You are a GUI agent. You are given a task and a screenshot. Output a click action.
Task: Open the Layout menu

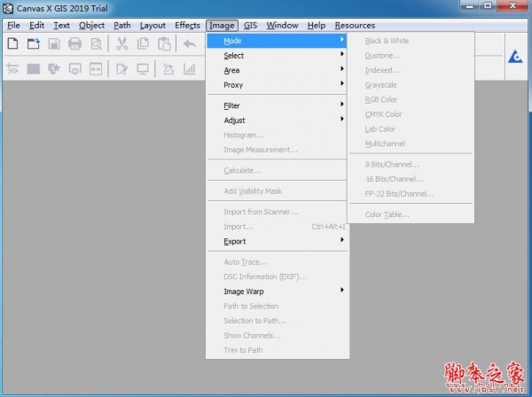(x=153, y=26)
